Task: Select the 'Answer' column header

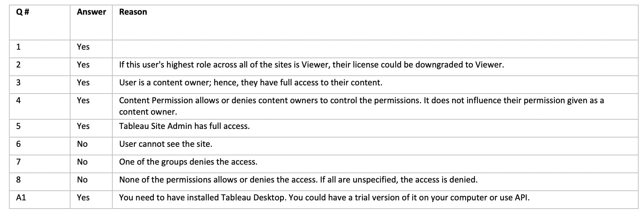Action: click(91, 12)
